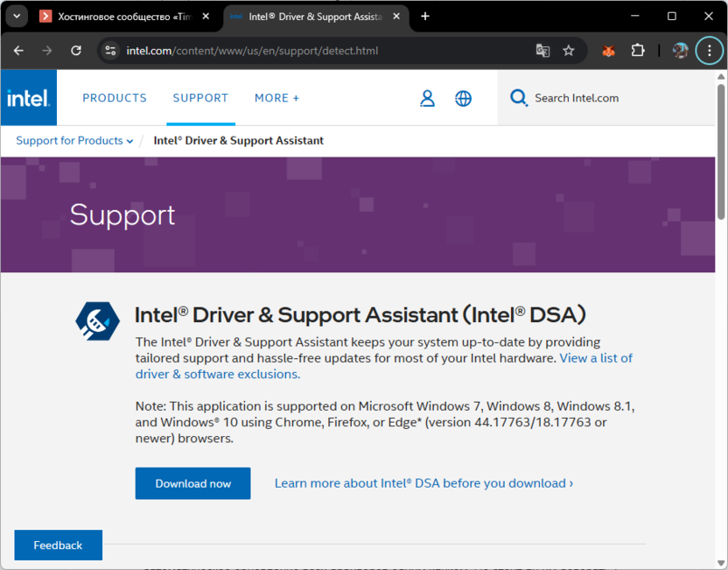Image resolution: width=728 pixels, height=570 pixels.
Task: Open the user account sign-in icon
Action: click(427, 98)
